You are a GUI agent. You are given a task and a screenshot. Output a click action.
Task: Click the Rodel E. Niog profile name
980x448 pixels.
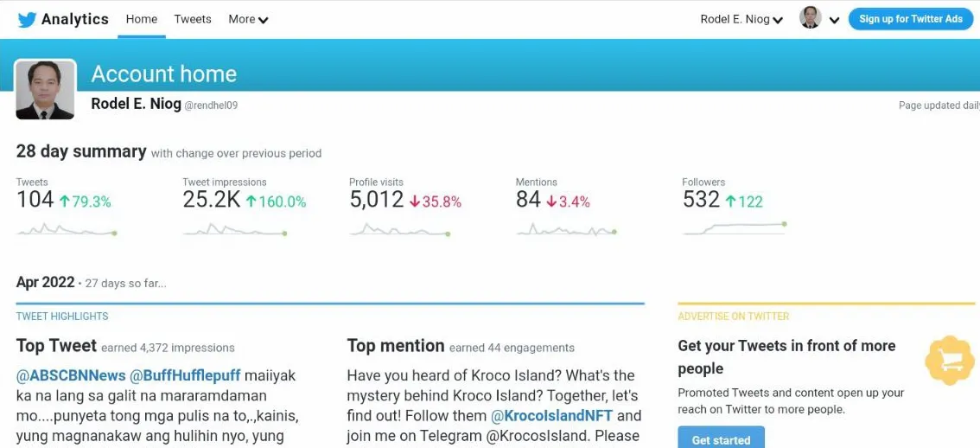click(136, 103)
